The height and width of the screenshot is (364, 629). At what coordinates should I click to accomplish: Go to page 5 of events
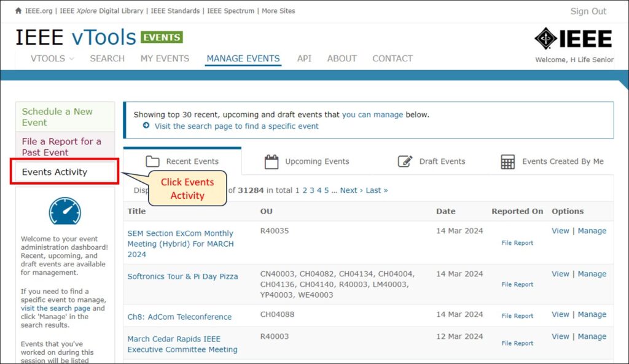point(327,190)
